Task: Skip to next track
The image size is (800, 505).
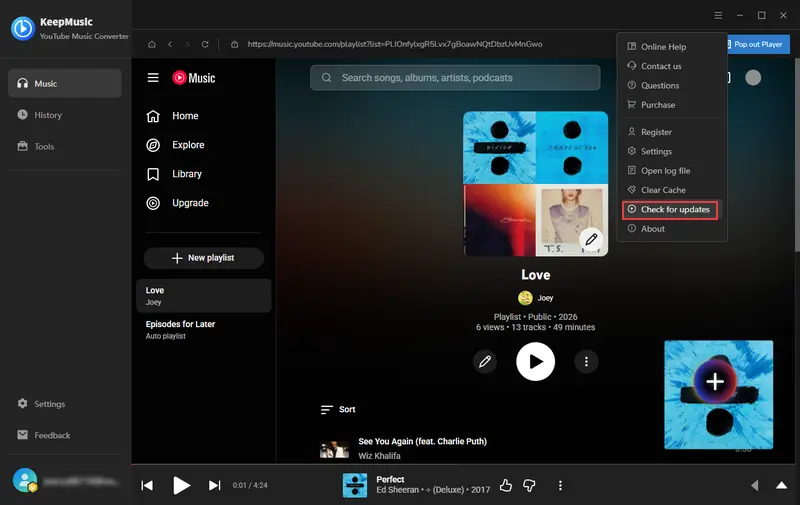Action: [x=215, y=485]
